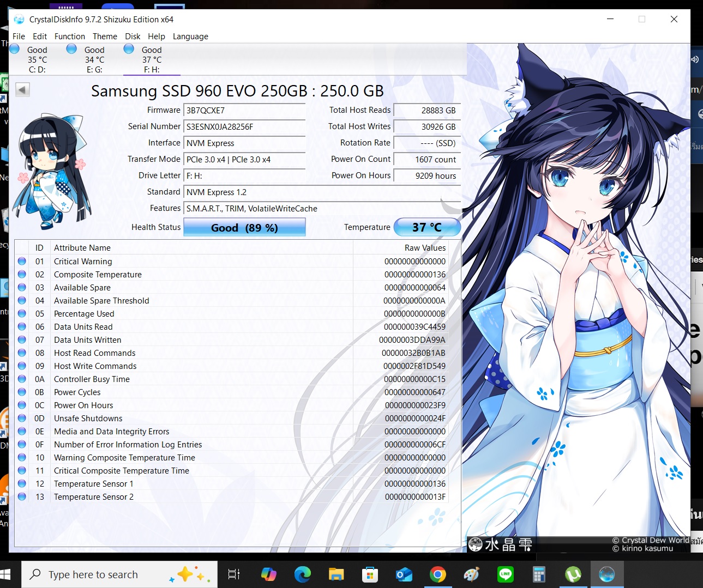The image size is (703, 588).
Task: Open File Explorer from the taskbar
Action: (336, 574)
